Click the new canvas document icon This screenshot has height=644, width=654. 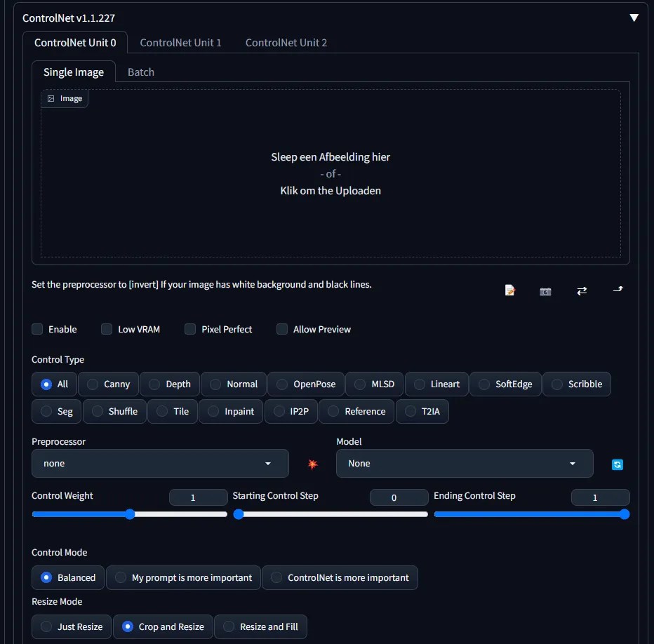509,290
